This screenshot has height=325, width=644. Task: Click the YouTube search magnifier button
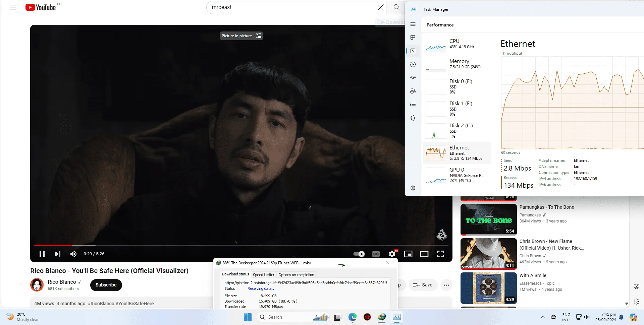(x=396, y=7)
